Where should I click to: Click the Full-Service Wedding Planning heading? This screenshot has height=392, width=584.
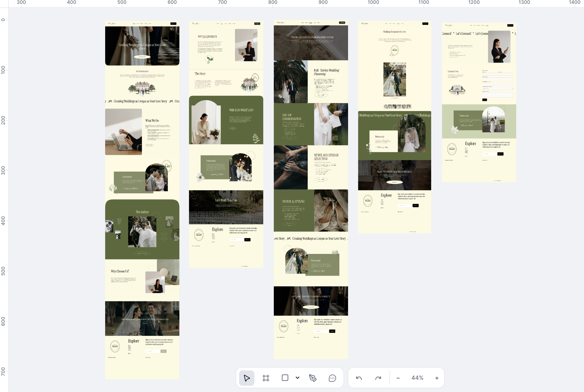pos(326,72)
